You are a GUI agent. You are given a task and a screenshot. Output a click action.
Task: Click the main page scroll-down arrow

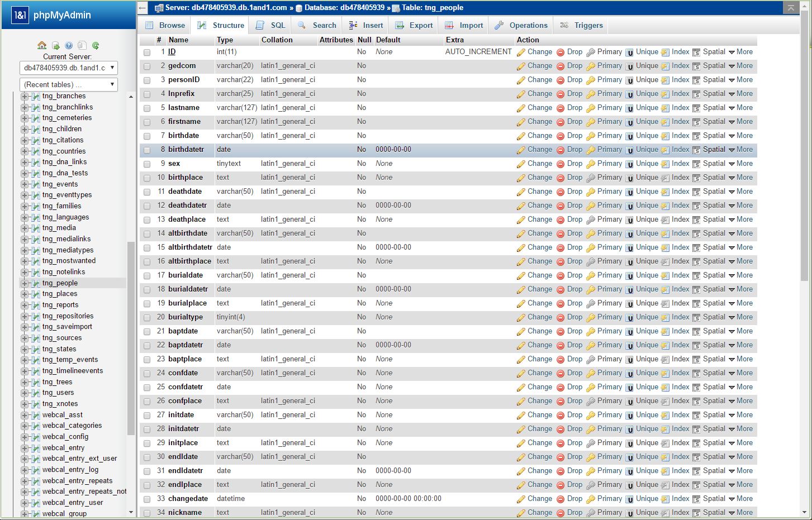805,512
